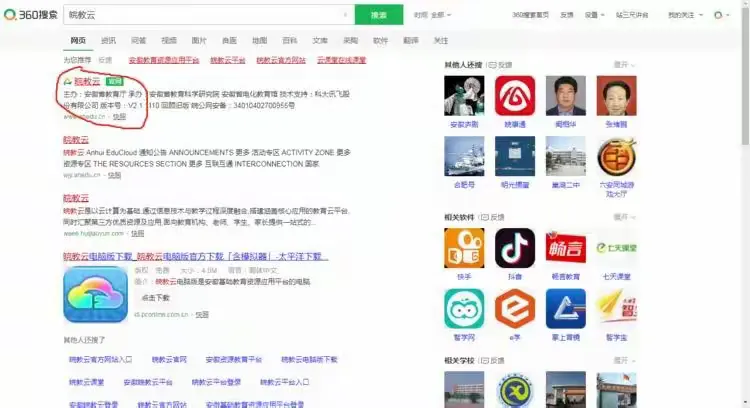Click the 点击下载 download button
Viewport: 750px width, 408px height.
(x=155, y=298)
